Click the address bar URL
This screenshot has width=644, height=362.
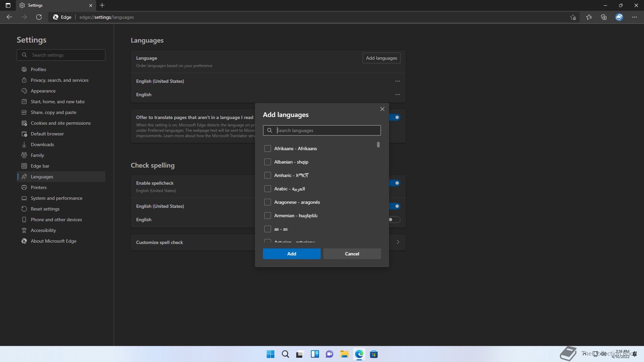click(107, 17)
